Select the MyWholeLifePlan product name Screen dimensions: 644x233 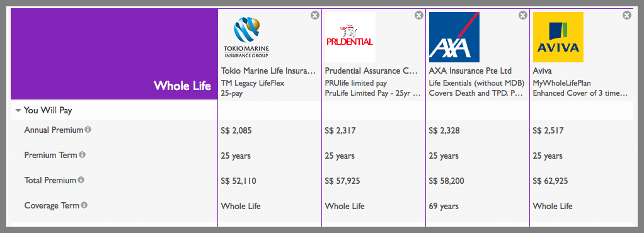pos(562,83)
